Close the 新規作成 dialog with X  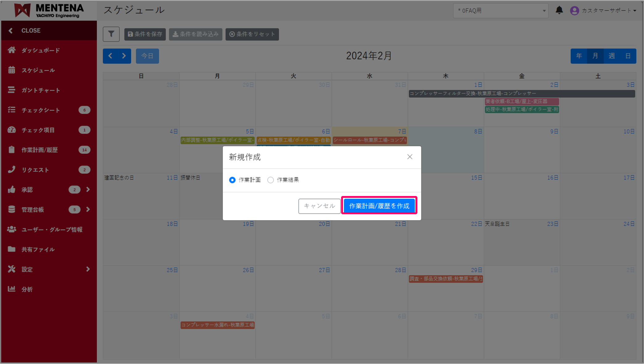(x=410, y=157)
